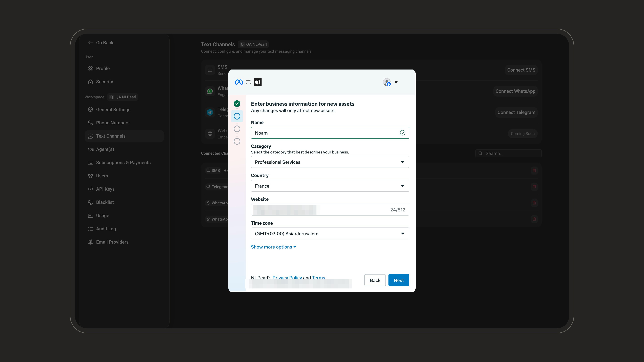
Task: Click the blue Next button
Action: pyautogui.click(x=399, y=280)
